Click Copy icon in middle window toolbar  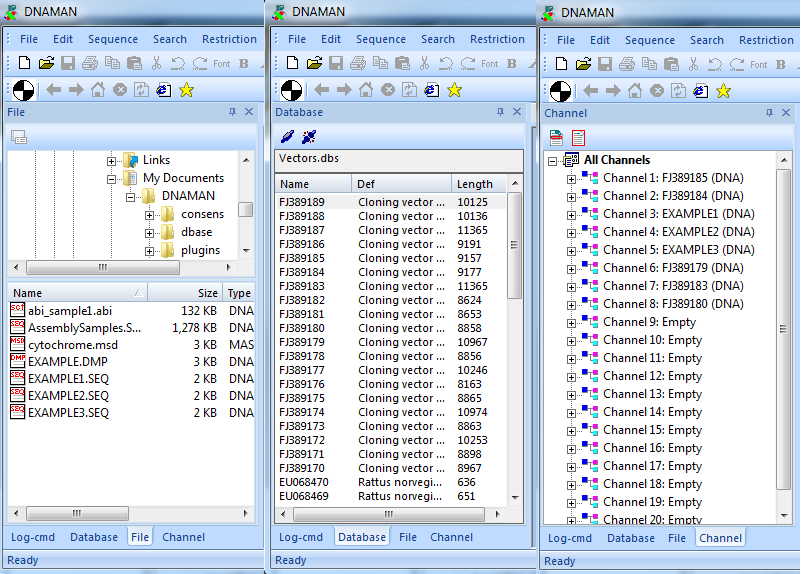[380, 63]
